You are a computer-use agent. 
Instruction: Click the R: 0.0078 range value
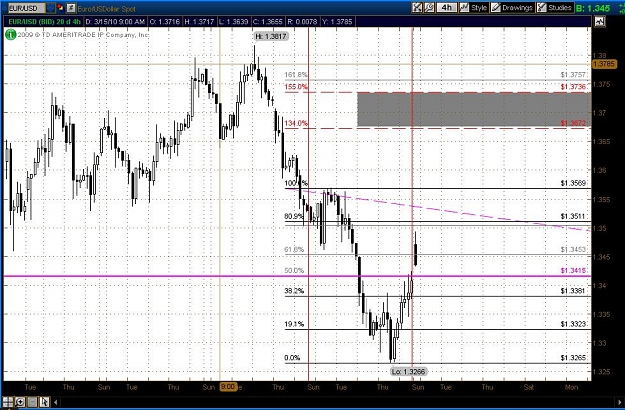pos(303,22)
